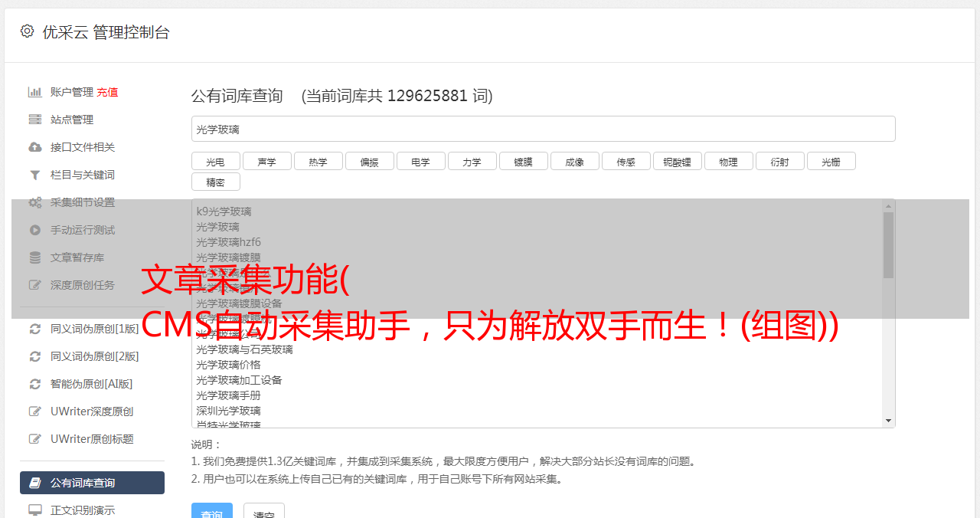980x518 pixels.
Task: Select 光学玻璃加工设备 in the results list
Action: [x=239, y=380]
